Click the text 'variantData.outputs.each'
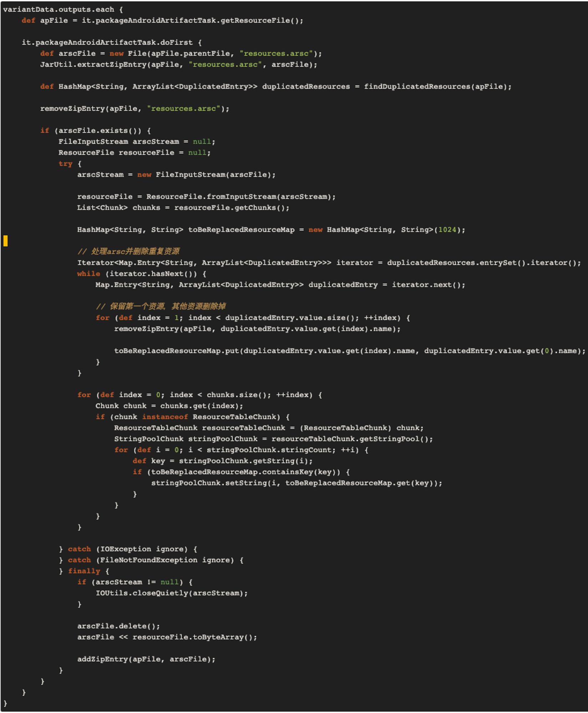Image resolution: width=588 pixels, height=713 pixels. (x=58, y=9)
